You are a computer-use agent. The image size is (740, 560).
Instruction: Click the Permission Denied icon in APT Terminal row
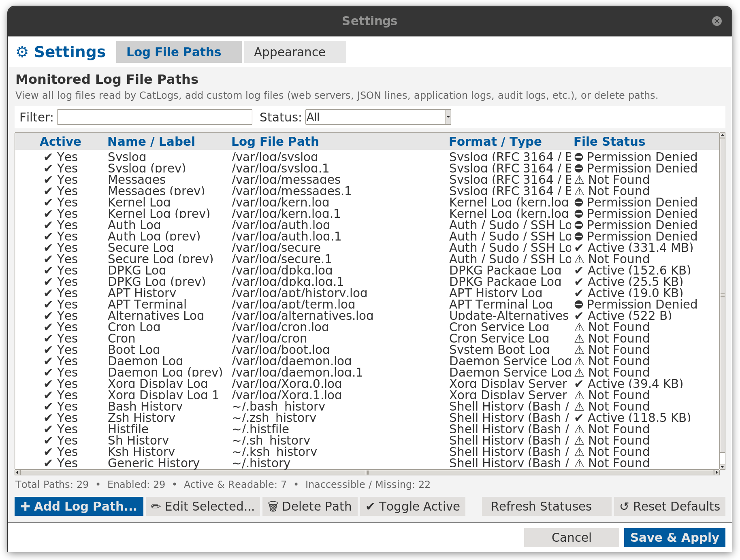click(579, 304)
